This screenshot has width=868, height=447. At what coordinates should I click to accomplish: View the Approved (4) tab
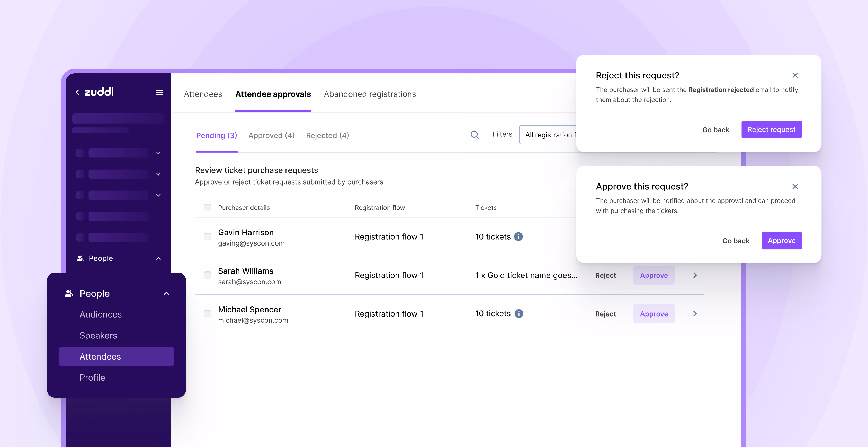tap(271, 136)
